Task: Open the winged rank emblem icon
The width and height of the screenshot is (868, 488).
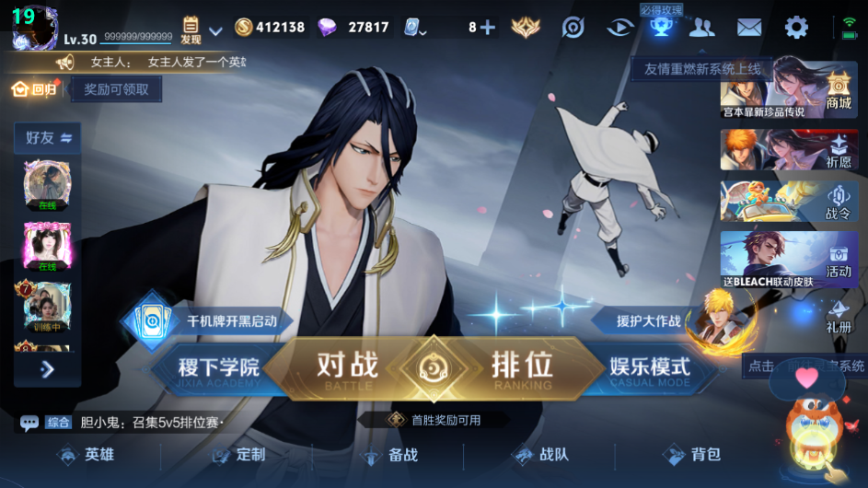Action: [526, 27]
